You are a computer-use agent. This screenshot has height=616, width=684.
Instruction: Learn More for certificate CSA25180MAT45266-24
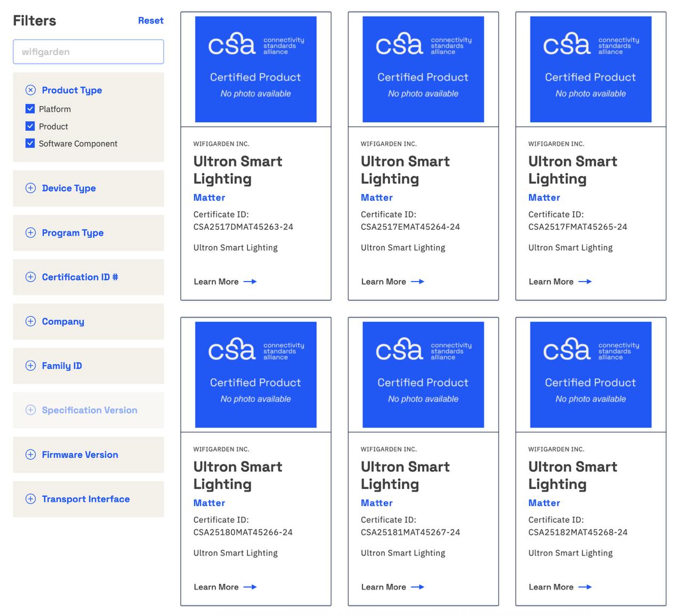click(225, 587)
